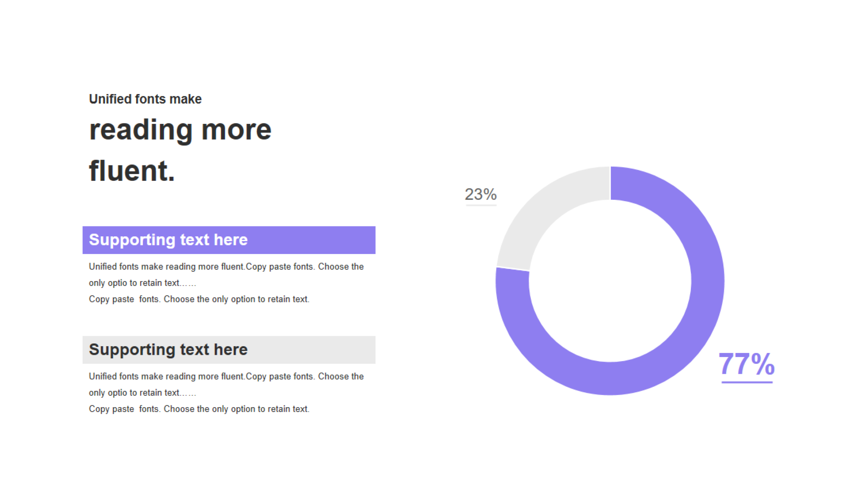Viewport: 868px width, 488px height.
Task: Click 'Copy paste fonts' line under gray banner
Action: [x=199, y=409]
